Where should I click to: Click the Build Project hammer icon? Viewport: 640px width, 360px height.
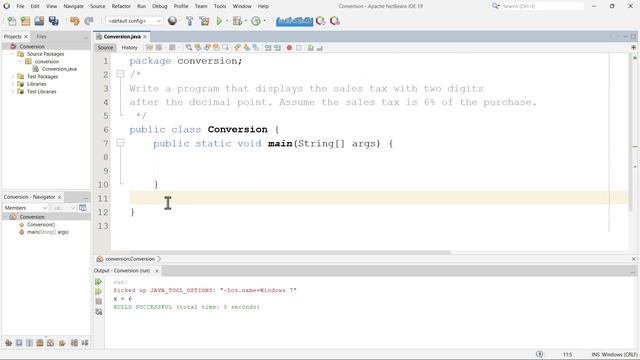pos(189,21)
